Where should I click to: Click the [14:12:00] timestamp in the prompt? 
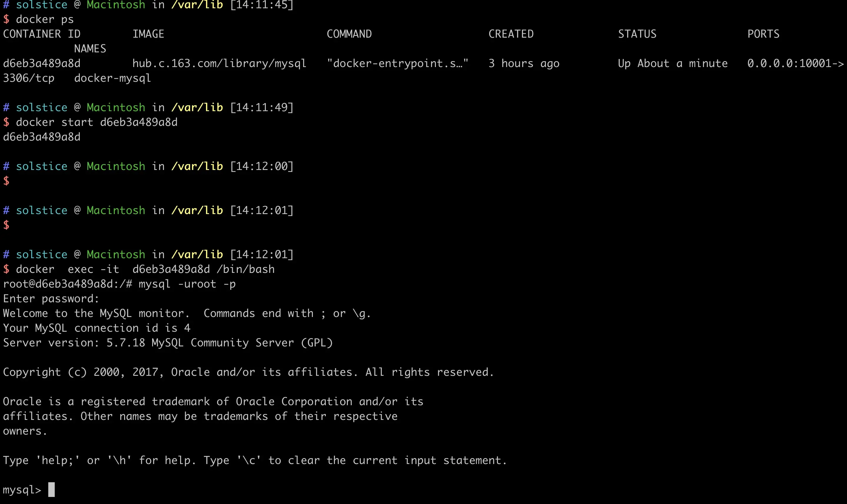click(261, 166)
